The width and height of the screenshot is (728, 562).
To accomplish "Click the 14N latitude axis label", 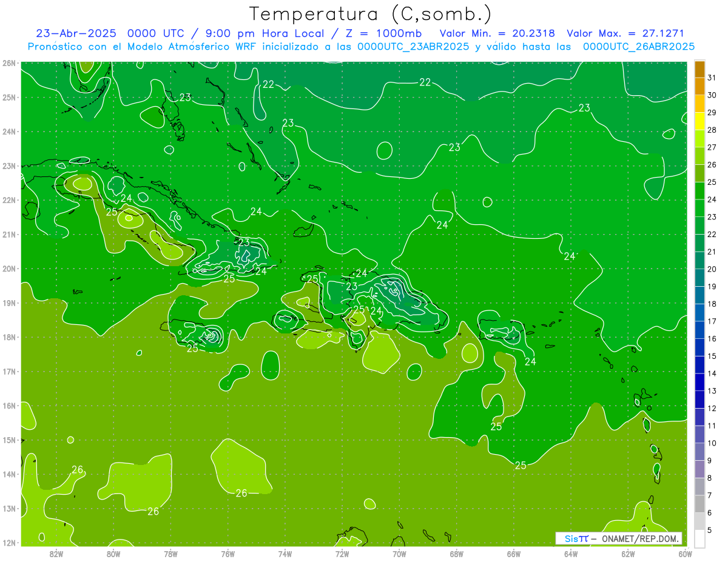I will point(8,474).
